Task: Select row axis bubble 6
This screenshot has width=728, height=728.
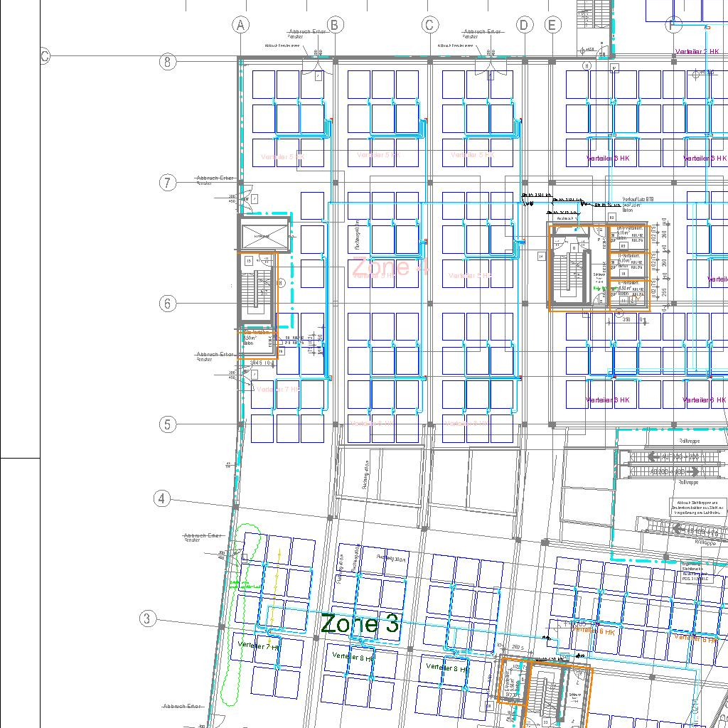Action: pos(167,304)
